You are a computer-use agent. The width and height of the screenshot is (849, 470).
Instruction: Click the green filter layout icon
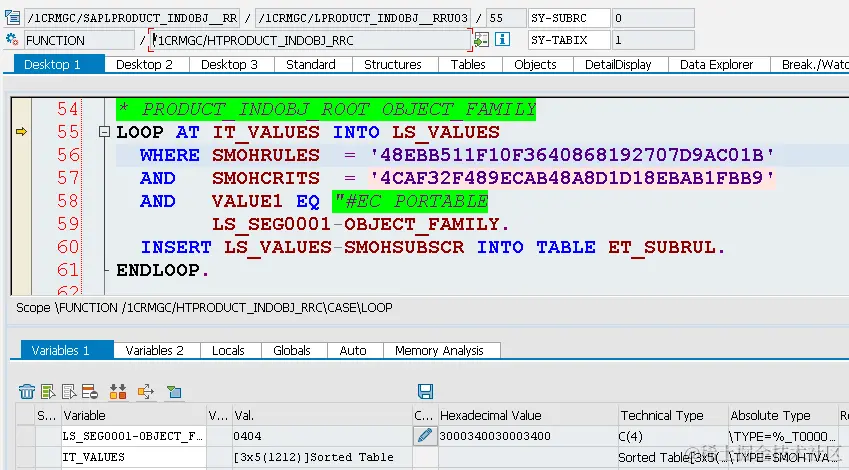pyautogui.click(x=174, y=391)
